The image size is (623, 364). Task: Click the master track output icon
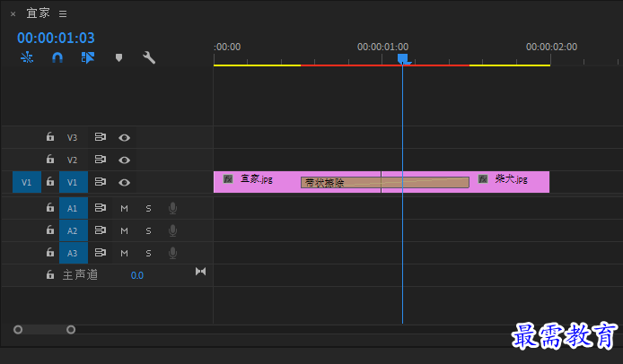click(201, 272)
